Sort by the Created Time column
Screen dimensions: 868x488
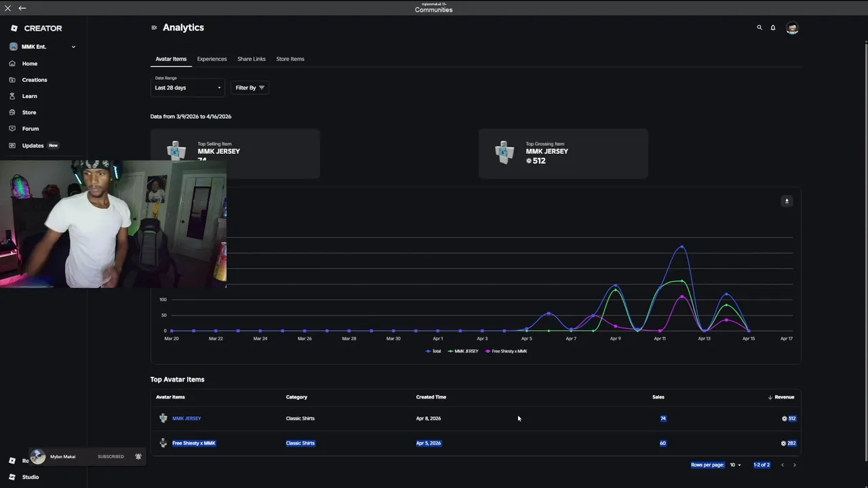431,397
